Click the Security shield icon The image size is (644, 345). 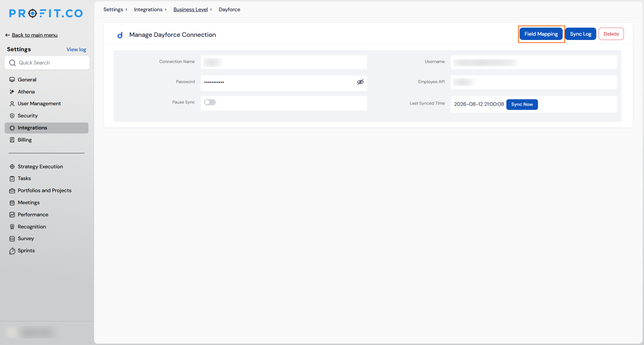coord(12,116)
